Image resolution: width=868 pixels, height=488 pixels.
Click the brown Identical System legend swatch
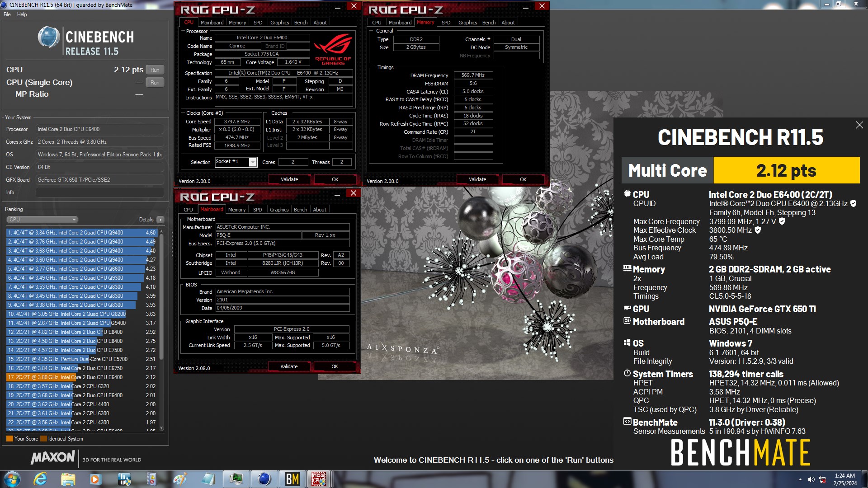[43, 439]
